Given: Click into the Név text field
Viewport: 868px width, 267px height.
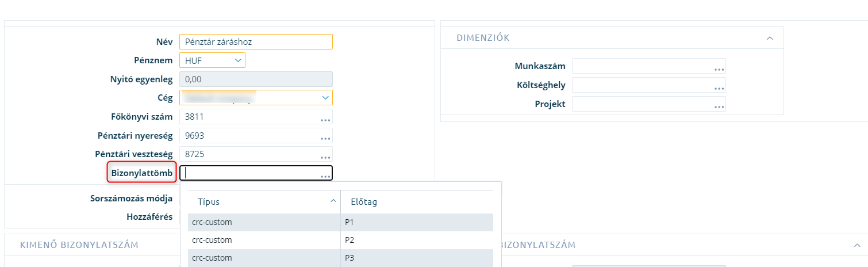Looking at the screenshot, I should click(x=256, y=42).
